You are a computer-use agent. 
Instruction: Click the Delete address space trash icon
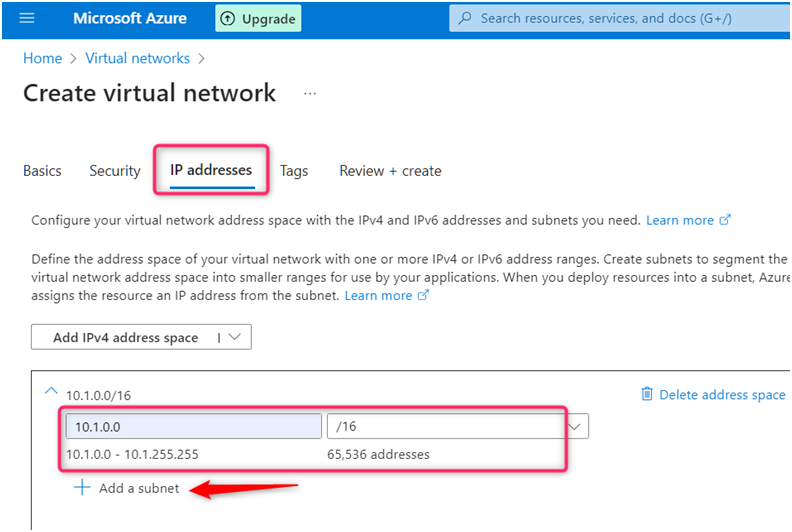[x=647, y=394]
